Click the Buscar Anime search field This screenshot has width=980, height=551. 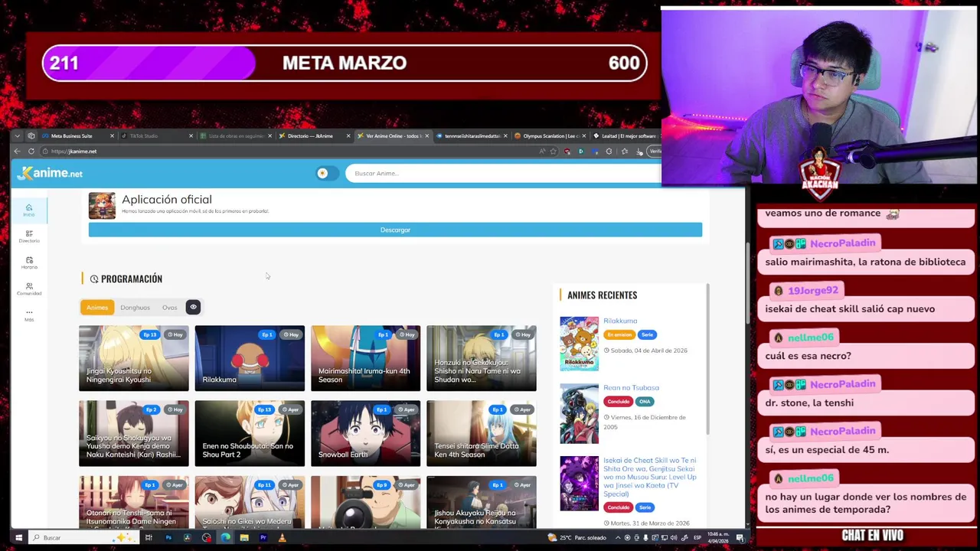point(501,173)
